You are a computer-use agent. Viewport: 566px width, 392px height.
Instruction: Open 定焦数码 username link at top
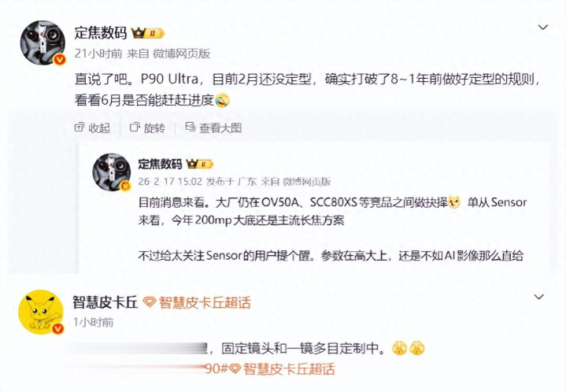[101, 33]
